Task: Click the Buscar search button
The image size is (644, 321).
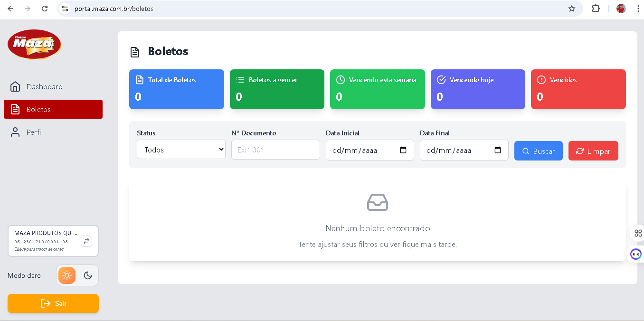Action: (x=538, y=151)
